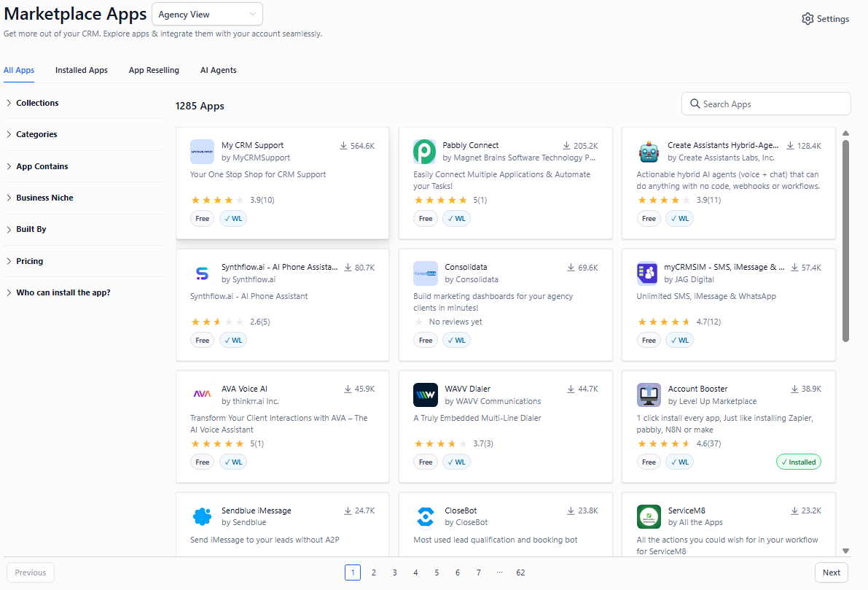Switch to the All Apps tab

[x=19, y=70]
